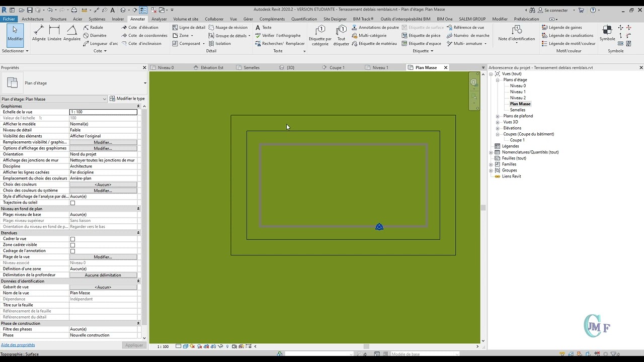
Task: Click Modifier button for Plage de la vue
Action: [103, 257]
